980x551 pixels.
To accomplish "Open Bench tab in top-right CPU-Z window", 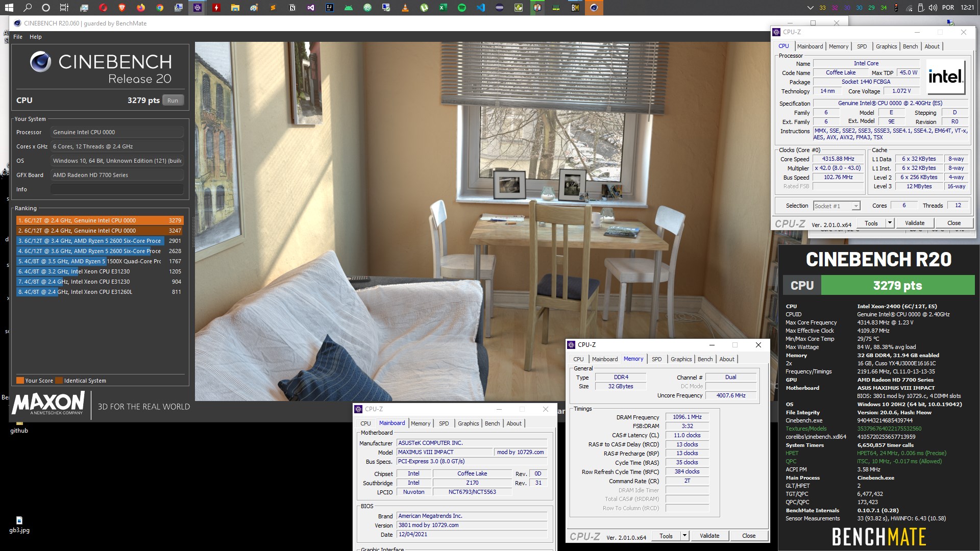I will 910,46.
